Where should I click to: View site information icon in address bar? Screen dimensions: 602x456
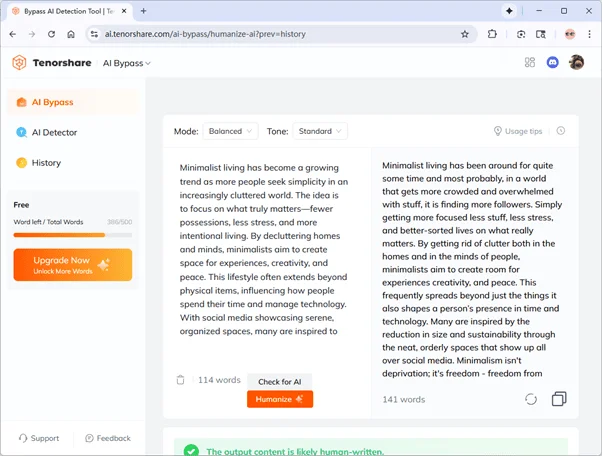94,34
